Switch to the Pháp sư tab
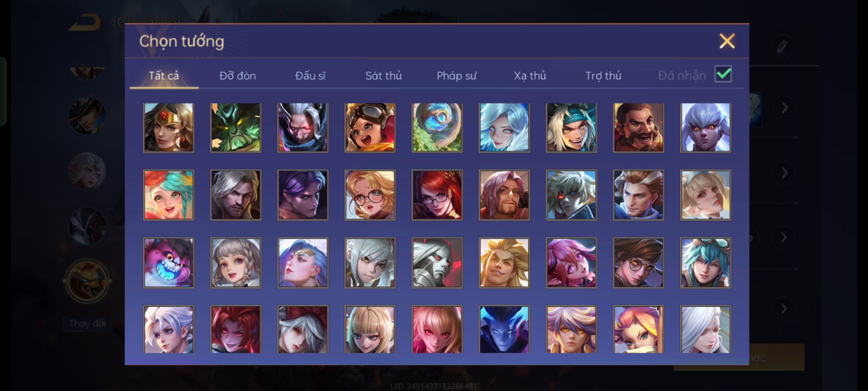 coord(456,76)
